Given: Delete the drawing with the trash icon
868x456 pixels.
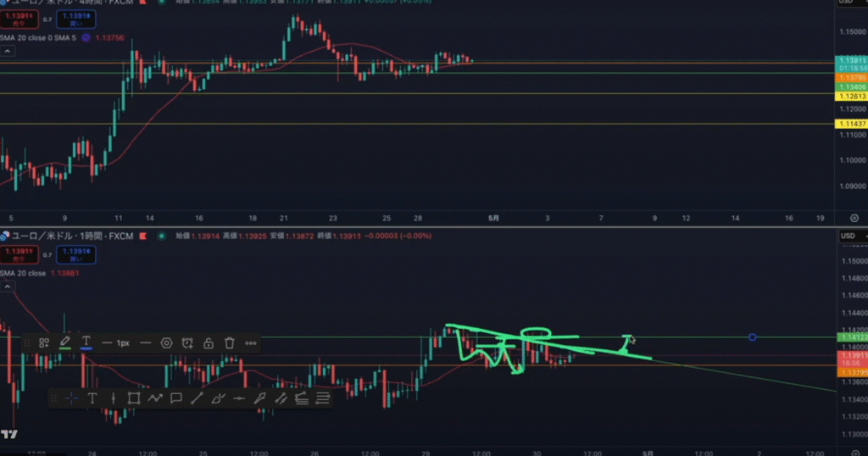Looking at the screenshot, I should coord(229,343).
